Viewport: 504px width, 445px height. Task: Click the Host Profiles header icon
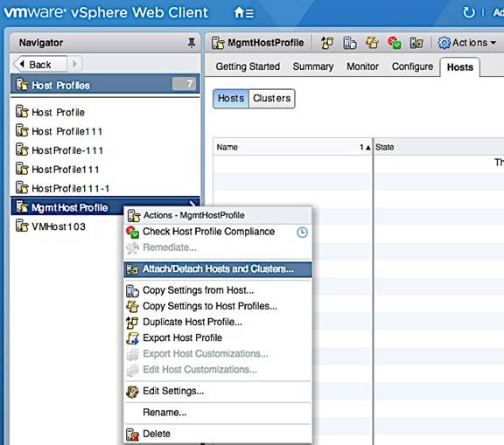coord(22,85)
